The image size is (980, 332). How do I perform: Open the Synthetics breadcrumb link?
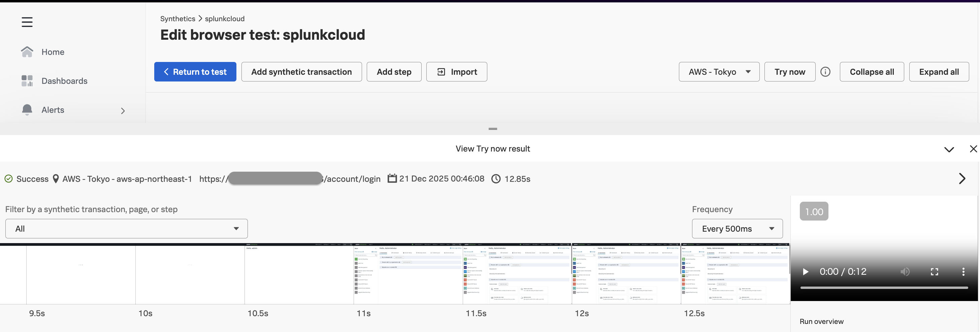click(177, 19)
